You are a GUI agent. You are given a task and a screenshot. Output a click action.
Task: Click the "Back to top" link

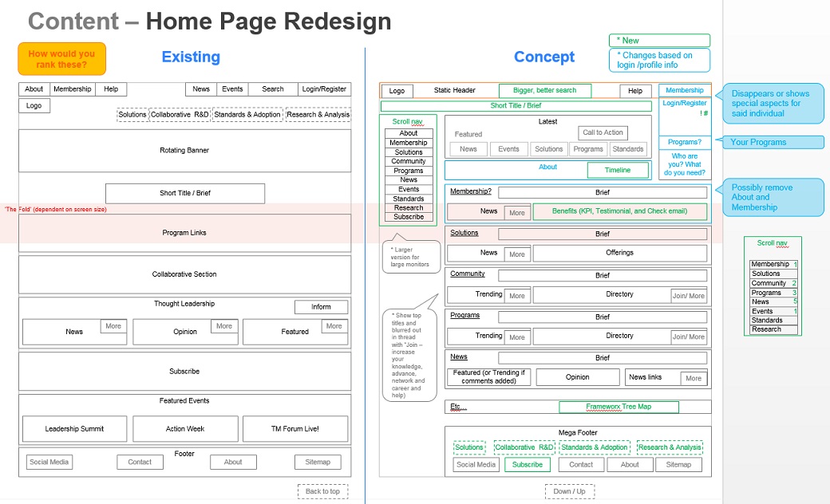point(322,491)
